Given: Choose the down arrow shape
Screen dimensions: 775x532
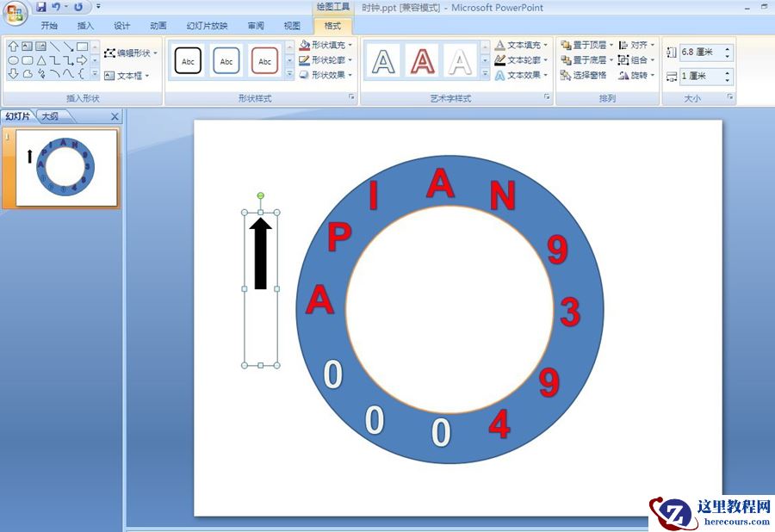Looking at the screenshot, I should (13, 74).
